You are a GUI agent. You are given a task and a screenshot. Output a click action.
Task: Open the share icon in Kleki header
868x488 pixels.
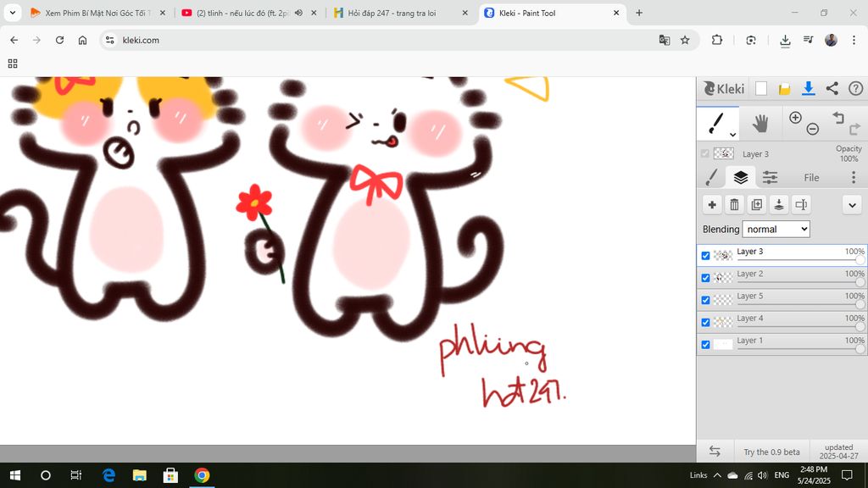[832, 89]
